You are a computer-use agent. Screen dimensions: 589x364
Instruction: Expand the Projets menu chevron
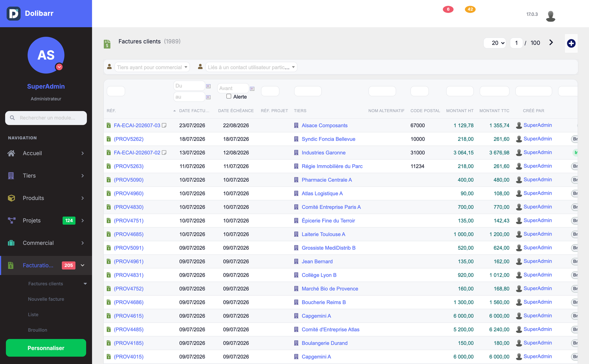(83, 220)
